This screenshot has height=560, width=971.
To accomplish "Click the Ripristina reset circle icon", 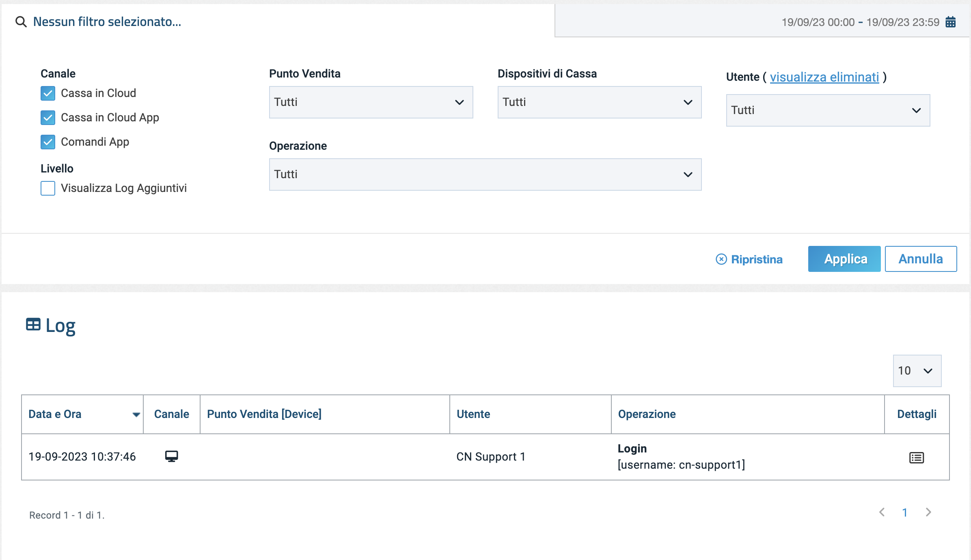I will 721,259.
